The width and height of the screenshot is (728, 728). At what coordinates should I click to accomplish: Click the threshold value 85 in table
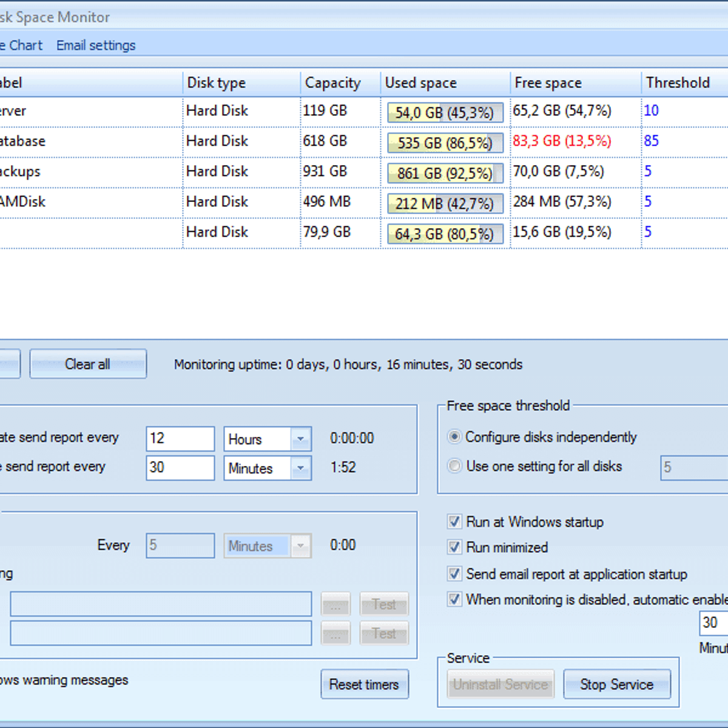coord(651,141)
